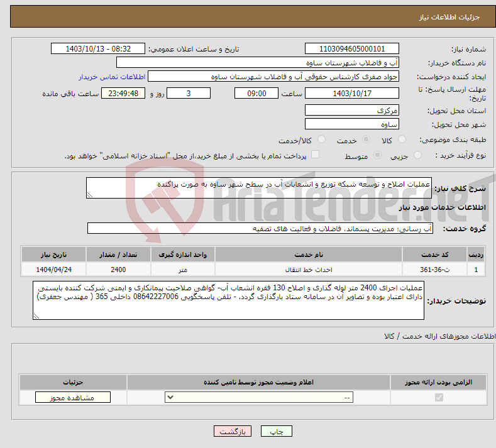Click the گروه خدمت field
Screen dimensions: 496x448
click(260, 228)
